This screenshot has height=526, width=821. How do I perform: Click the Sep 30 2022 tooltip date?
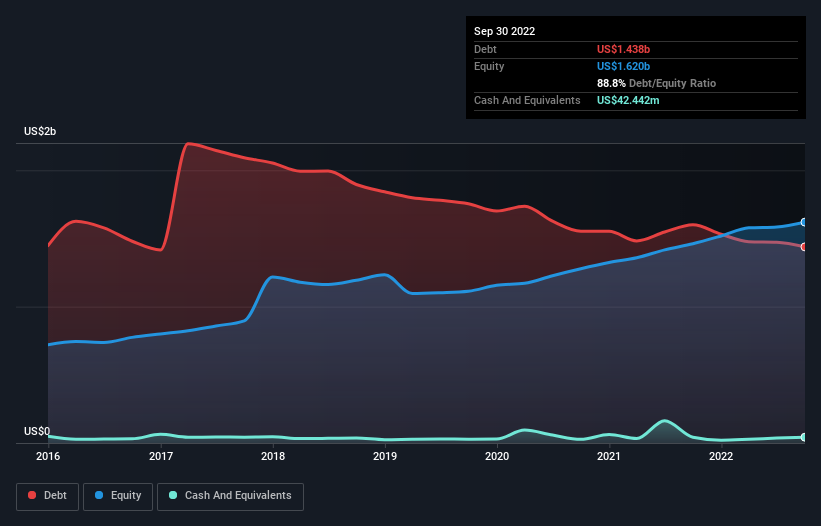click(x=504, y=31)
